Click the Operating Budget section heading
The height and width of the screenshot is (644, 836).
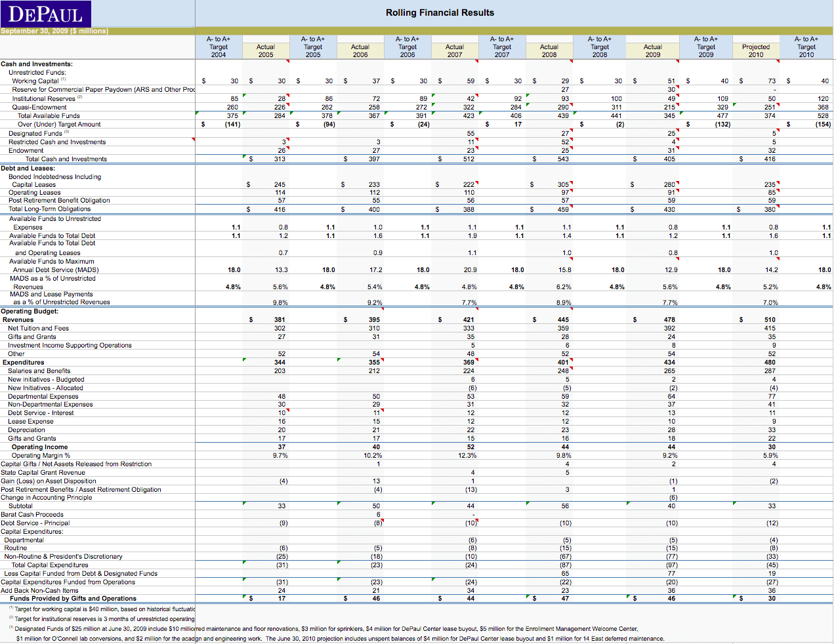(30, 312)
